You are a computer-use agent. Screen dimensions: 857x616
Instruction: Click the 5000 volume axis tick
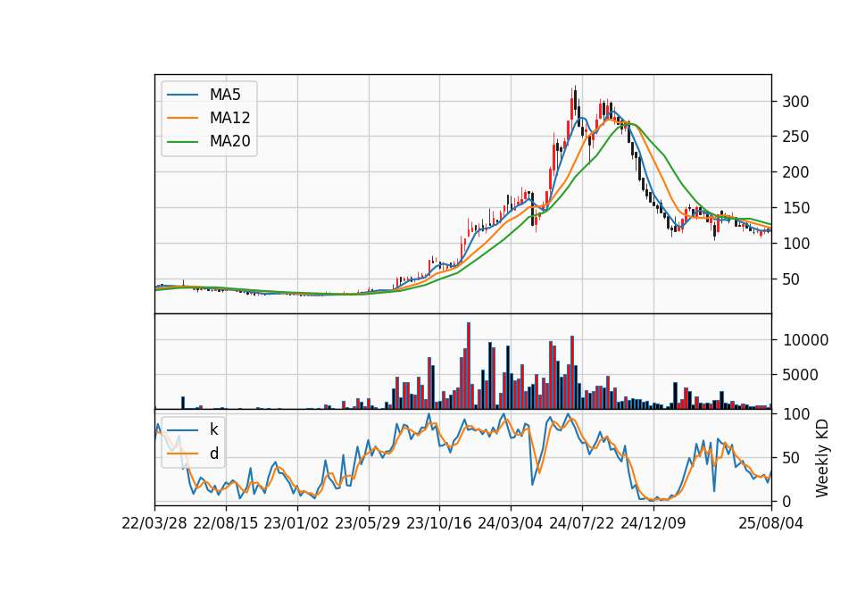click(x=801, y=375)
